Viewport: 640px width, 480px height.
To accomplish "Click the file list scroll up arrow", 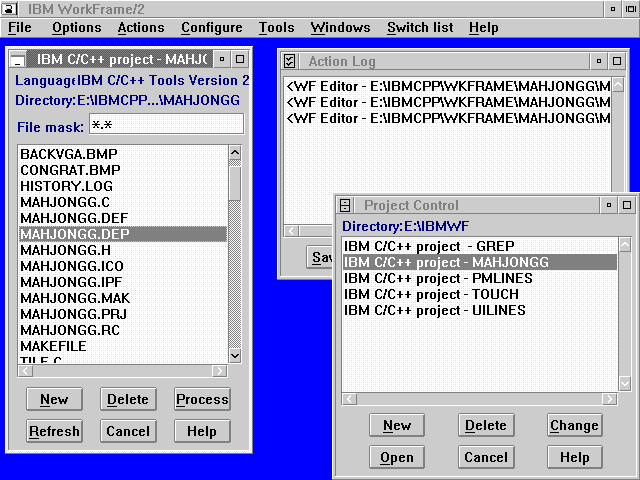I will pos(235,153).
